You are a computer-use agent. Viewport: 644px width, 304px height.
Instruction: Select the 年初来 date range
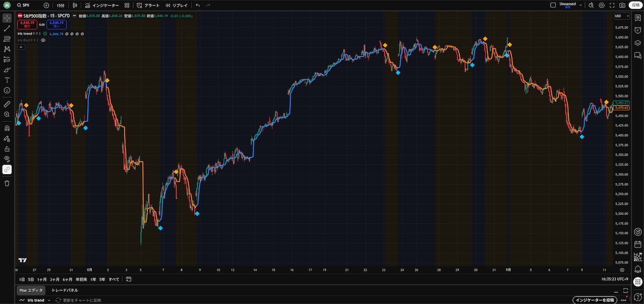(x=81, y=279)
